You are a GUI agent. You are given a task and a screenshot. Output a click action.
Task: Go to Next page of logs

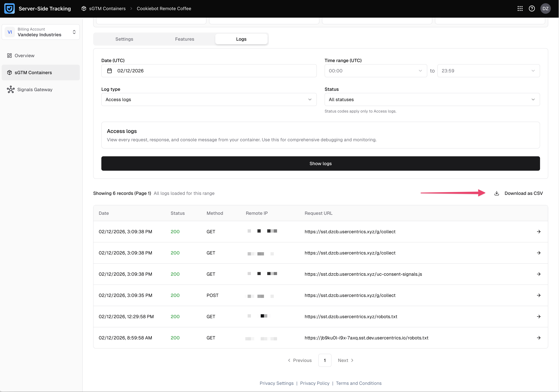[x=346, y=360]
